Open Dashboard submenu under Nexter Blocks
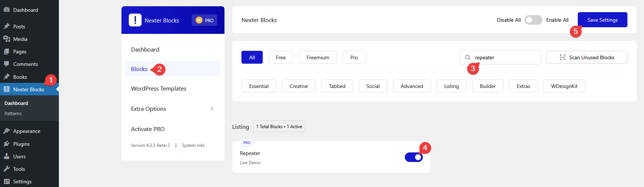The height and width of the screenshot is (187, 644). (16, 103)
